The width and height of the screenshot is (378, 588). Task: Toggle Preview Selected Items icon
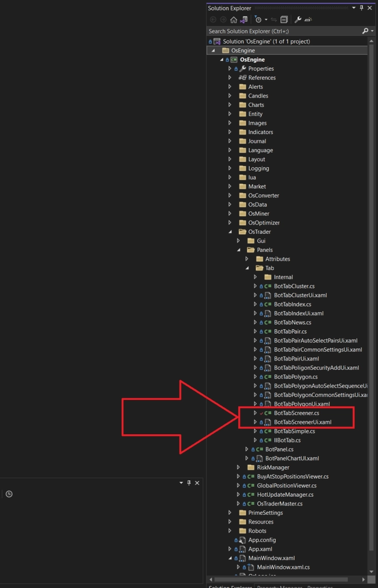(308, 19)
